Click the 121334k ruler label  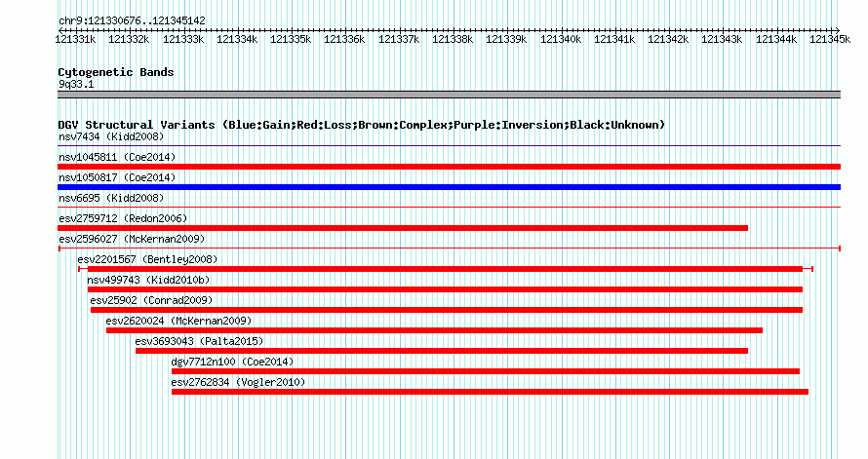(x=237, y=39)
